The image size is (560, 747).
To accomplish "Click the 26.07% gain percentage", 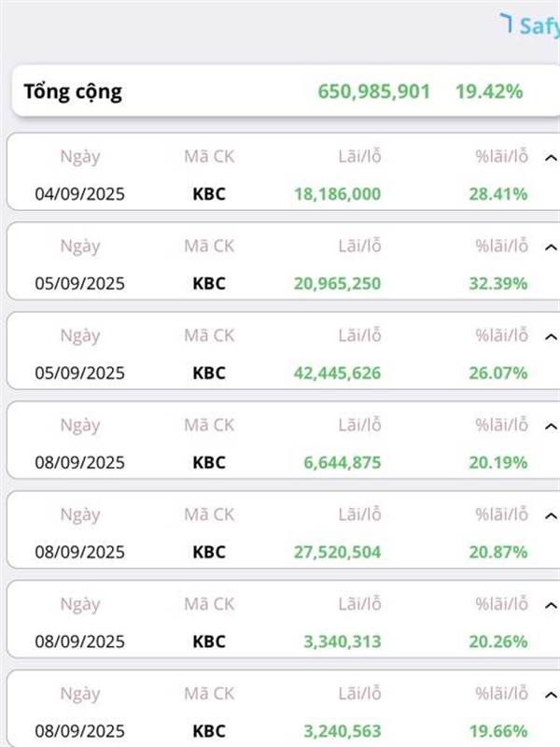I will (497, 373).
